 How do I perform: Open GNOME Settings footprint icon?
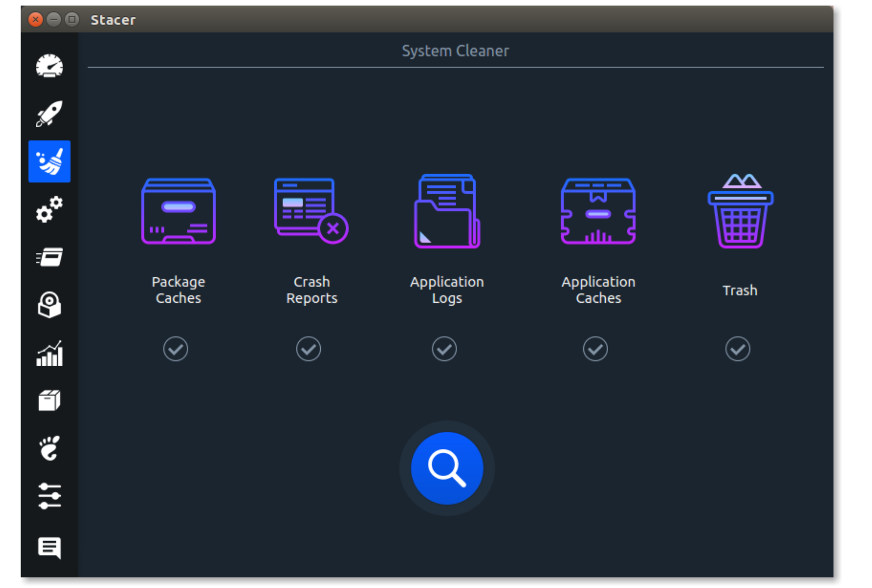49,448
